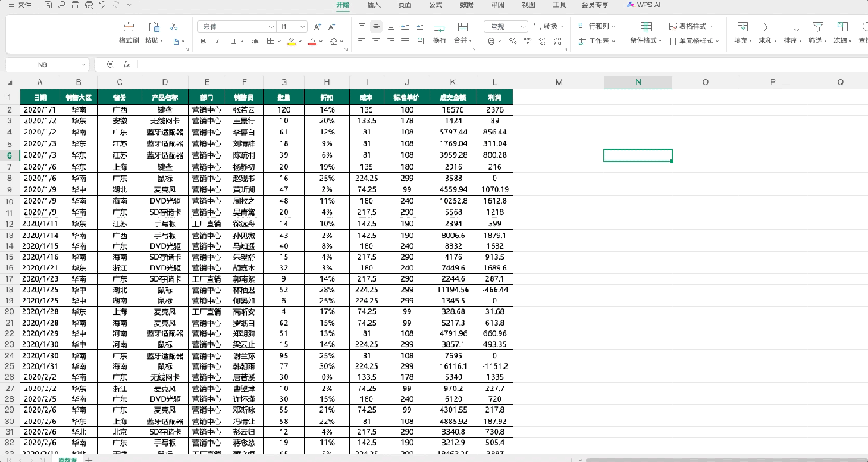Click the Print icon in quick access bar
This screenshot has height=462, width=868.
[x=76, y=5]
